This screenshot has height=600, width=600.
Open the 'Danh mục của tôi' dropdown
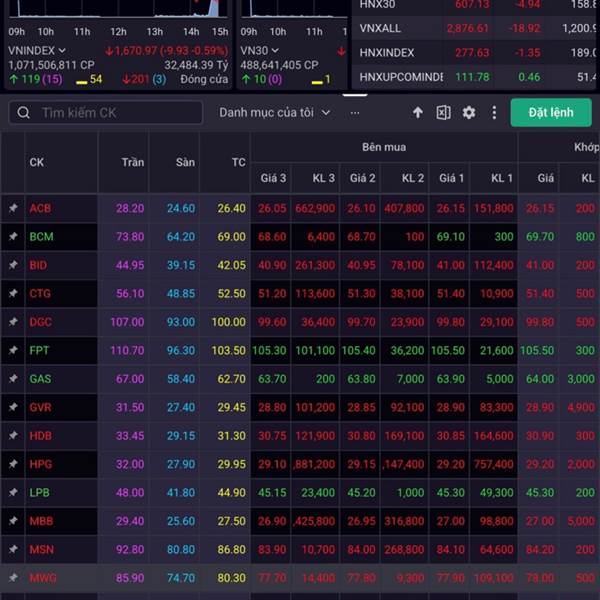[x=274, y=112]
